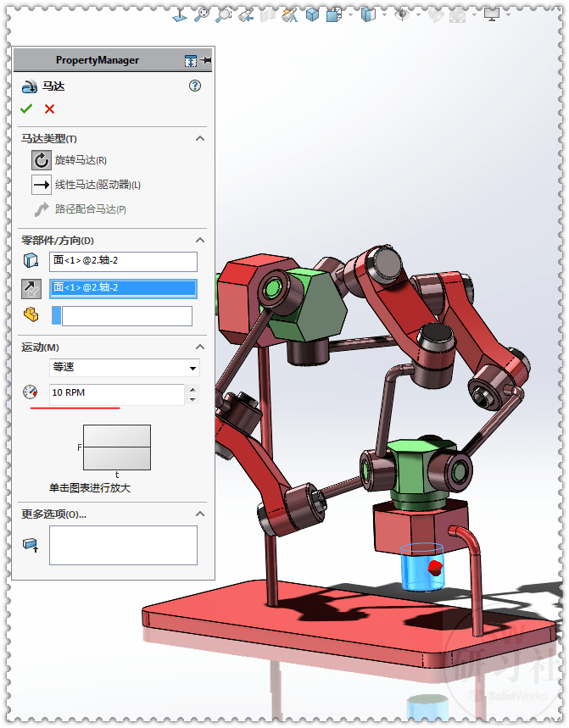Click the PropertyManager title text
This screenshot has width=569, height=728.
click(x=98, y=60)
